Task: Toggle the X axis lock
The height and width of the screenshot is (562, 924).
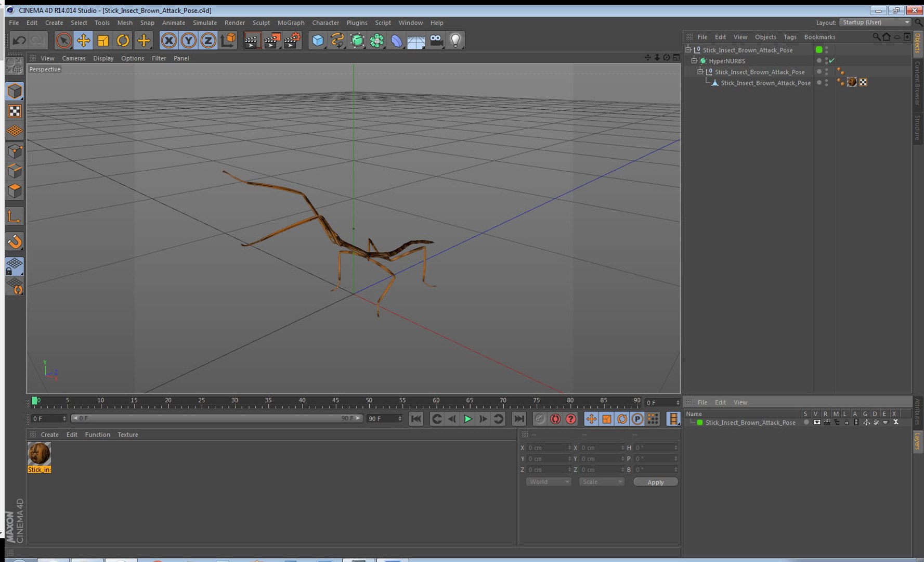Action: pyautogui.click(x=168, y=41)
